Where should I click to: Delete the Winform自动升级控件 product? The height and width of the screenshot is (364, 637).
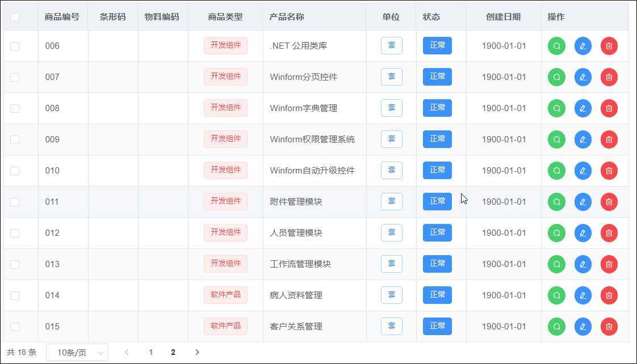tap(609, 170)
